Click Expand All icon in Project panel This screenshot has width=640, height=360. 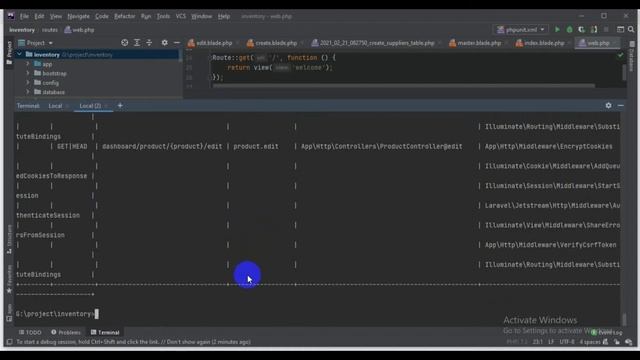pos(137,42)
